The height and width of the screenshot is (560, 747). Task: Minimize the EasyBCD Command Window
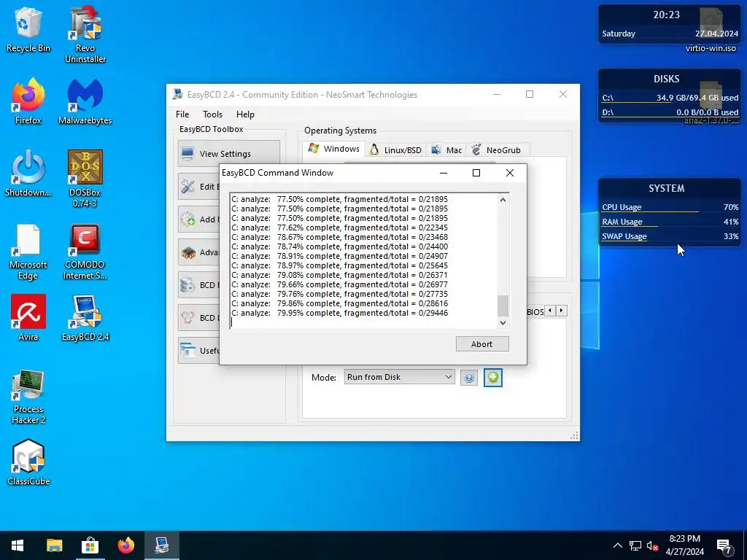[444, 173]
